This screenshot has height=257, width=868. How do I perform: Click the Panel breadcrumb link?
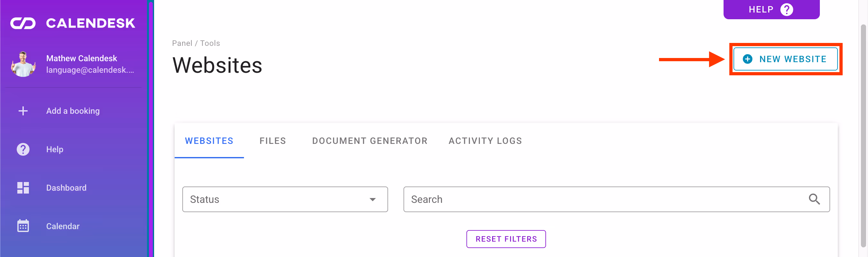(x=182, y=43)
